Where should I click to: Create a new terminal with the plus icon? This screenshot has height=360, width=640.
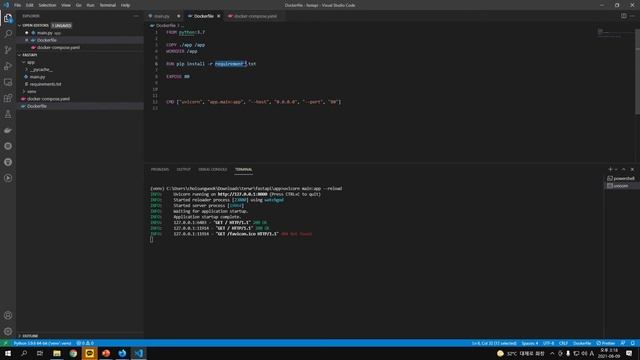click(610, 169)
